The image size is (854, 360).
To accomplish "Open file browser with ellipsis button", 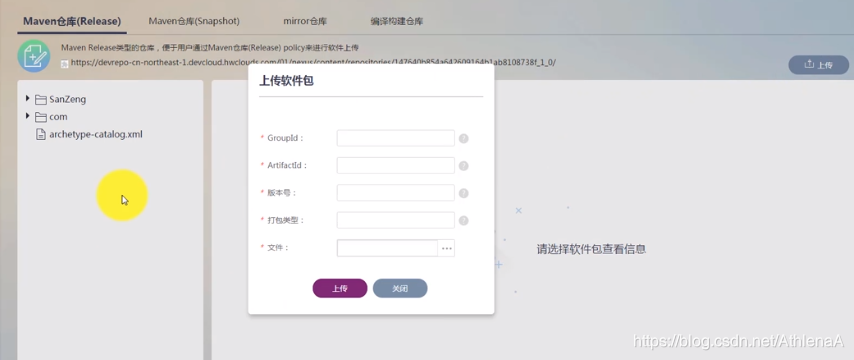I will tap(447, 248).
